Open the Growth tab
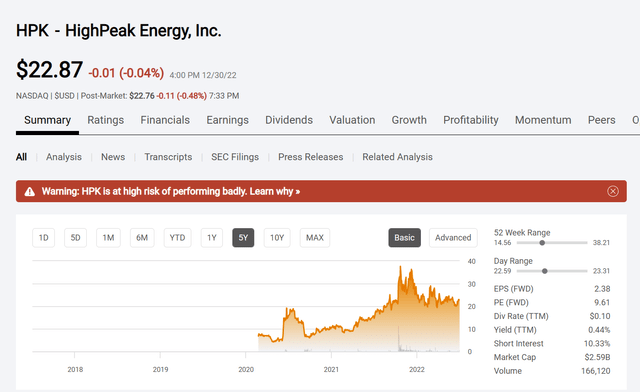Screen dimensions: 640x392 click(x=409, y=120)
